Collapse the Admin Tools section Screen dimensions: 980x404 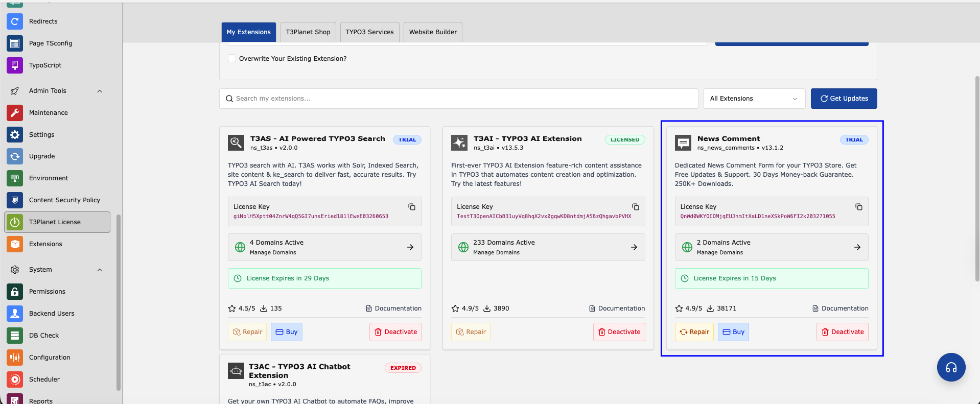pyautogui.click(x=100, y=91)
